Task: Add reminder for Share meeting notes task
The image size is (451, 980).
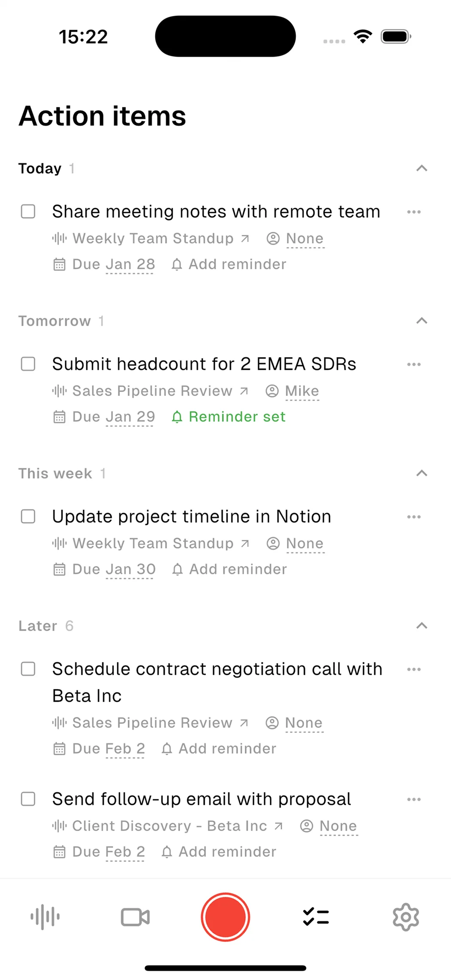Action: [x=229, y=264]
